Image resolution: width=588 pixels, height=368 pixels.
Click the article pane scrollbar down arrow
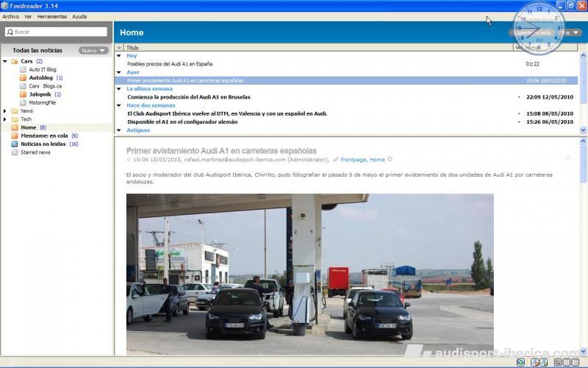[583, 352]
